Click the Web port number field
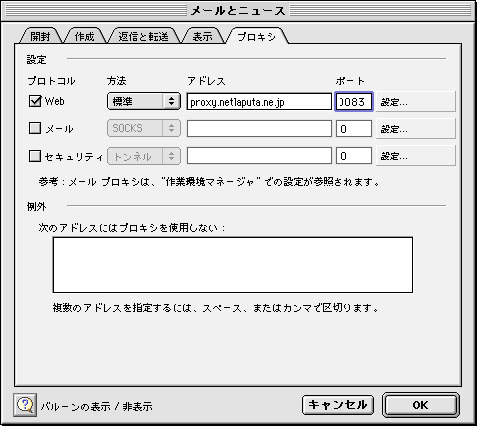 coord(354,102)
